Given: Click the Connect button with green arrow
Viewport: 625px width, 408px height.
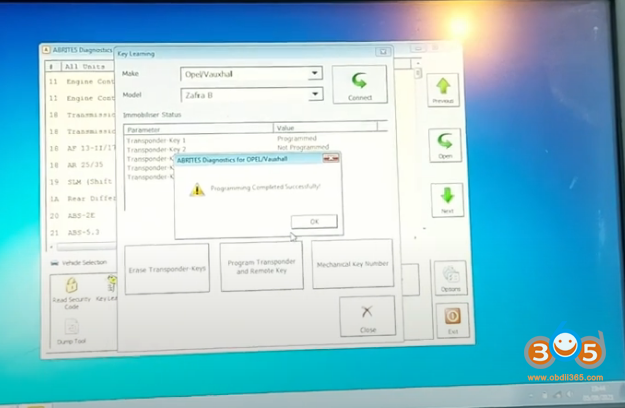Looking at the screenshot, I should click(x=360, y=85).
